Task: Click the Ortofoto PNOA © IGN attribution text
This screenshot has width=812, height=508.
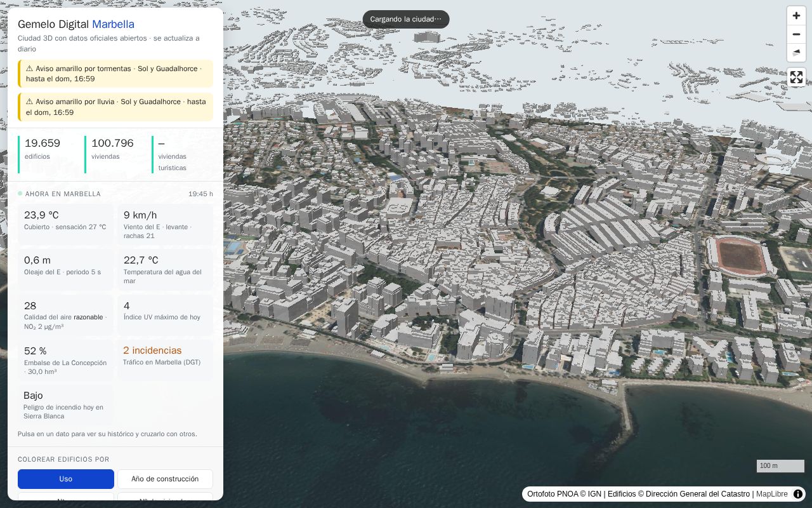Action: (564, 494)
